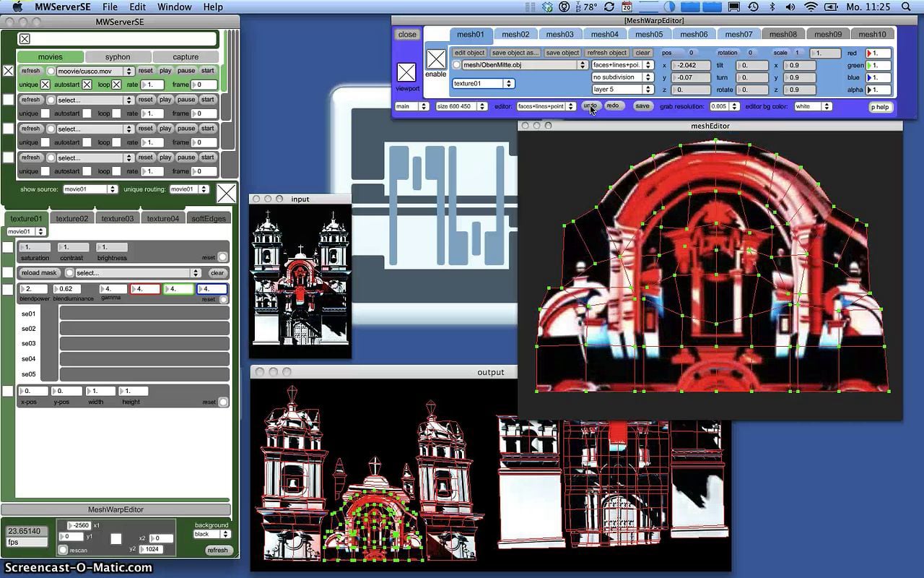Disable the unique checkbox for first movie
924x578 pixels.
(x=45, y=85)
